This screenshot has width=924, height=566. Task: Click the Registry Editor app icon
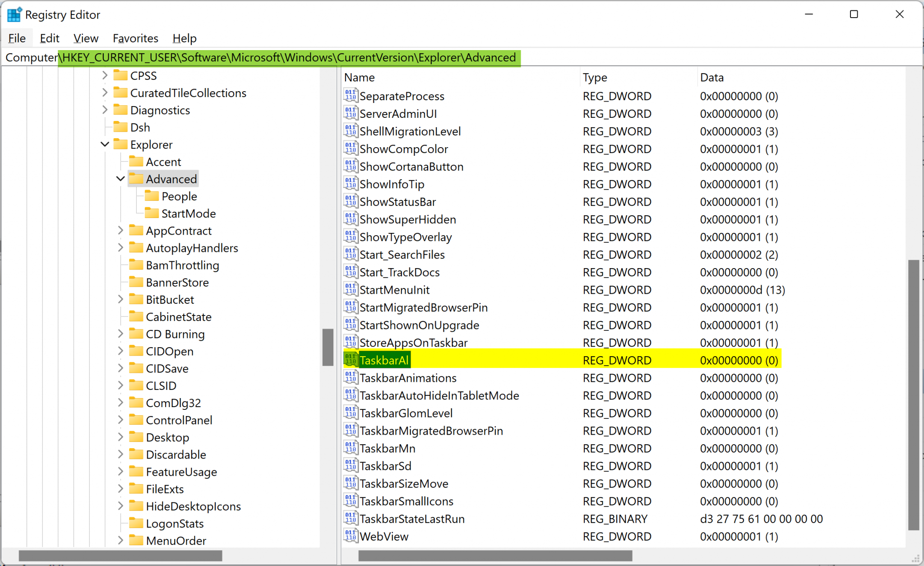pos(14,14)
